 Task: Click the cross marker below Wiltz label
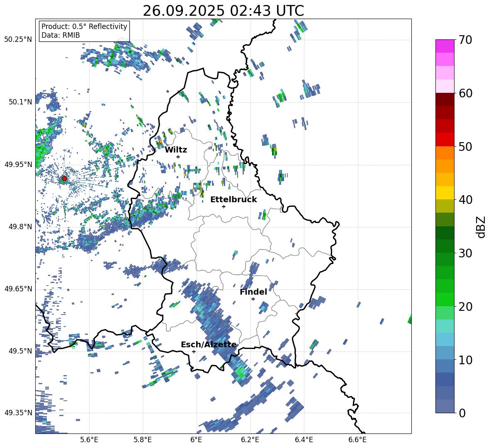click(x=178, y=157)
